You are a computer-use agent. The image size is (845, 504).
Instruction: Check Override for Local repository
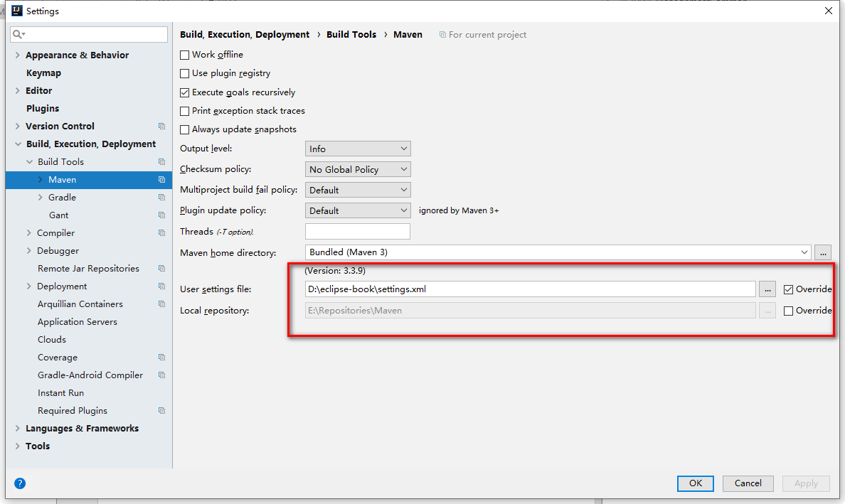788,311
